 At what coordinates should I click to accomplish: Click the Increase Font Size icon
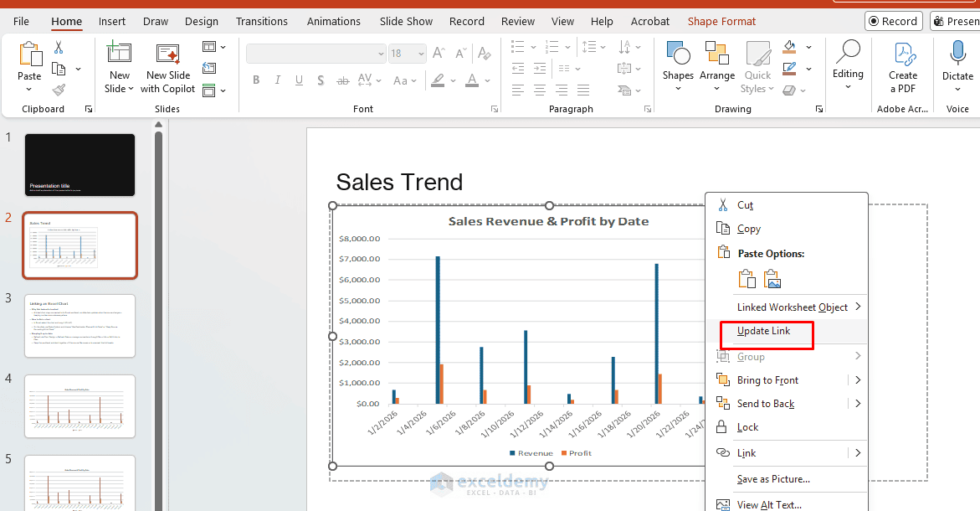(439, 53)
